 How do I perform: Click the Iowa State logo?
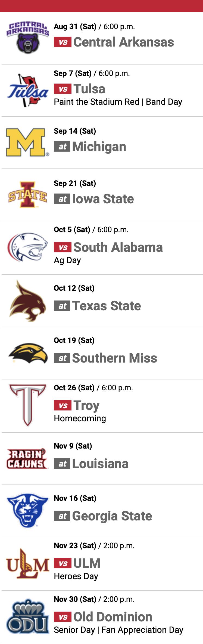pyautogui.click(x=27, y=195)
